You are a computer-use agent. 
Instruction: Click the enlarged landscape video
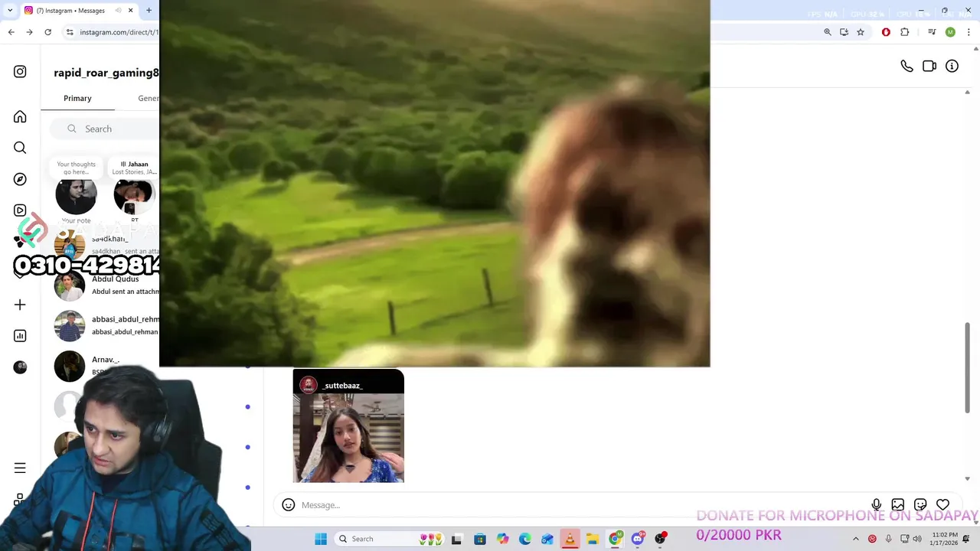tap(435, 184)
